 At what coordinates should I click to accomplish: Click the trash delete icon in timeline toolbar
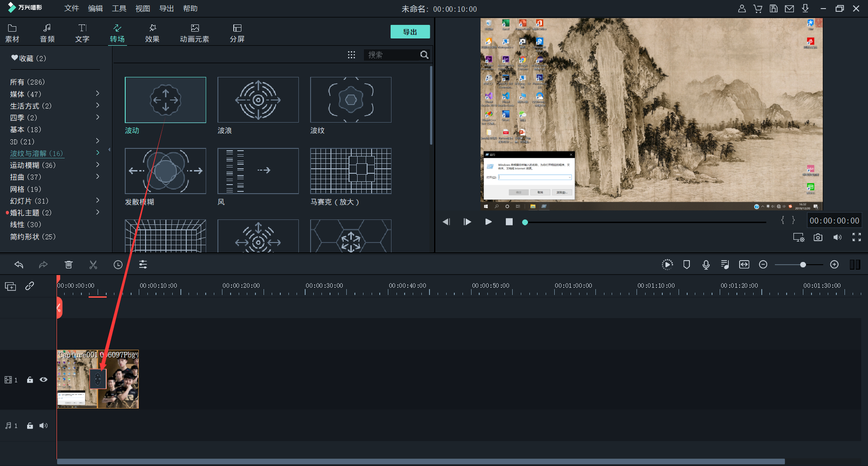[69, 265]
